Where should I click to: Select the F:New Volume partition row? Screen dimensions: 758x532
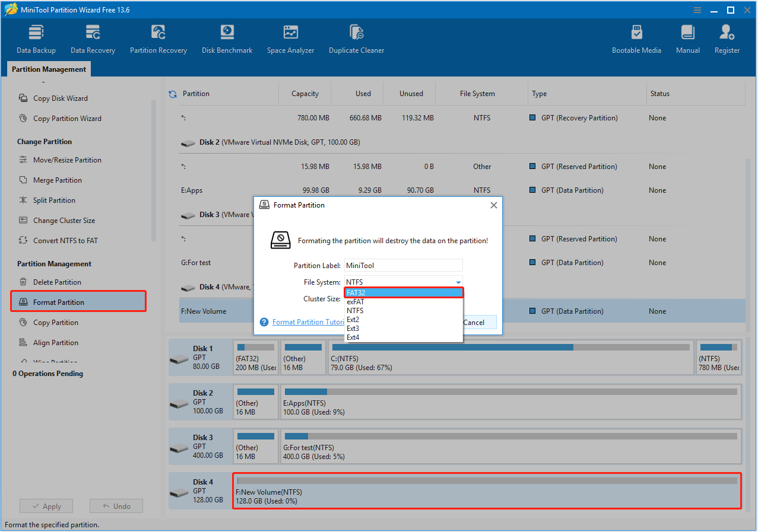462,311
